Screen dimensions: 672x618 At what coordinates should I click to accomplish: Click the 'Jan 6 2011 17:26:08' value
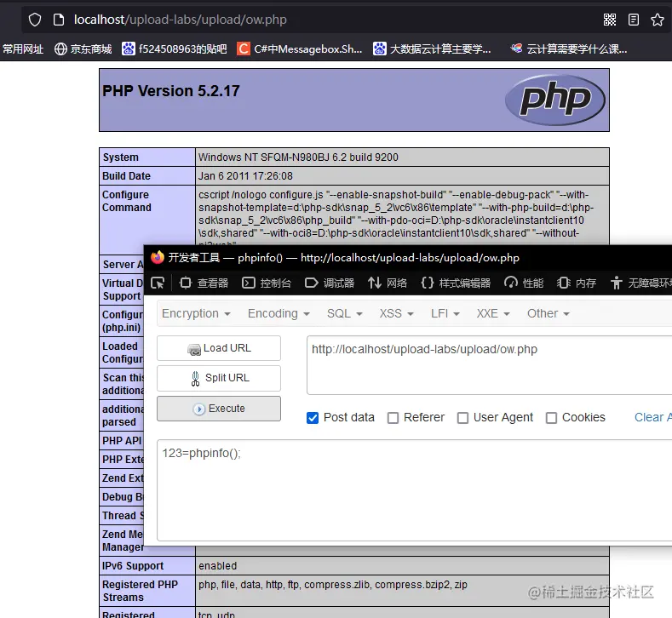tap(245, 176)
